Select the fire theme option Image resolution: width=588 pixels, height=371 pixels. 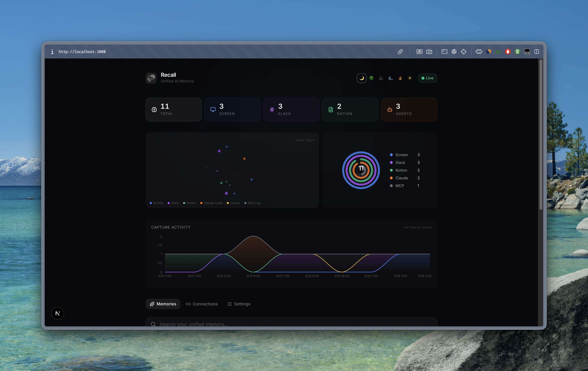click(400, 78)
